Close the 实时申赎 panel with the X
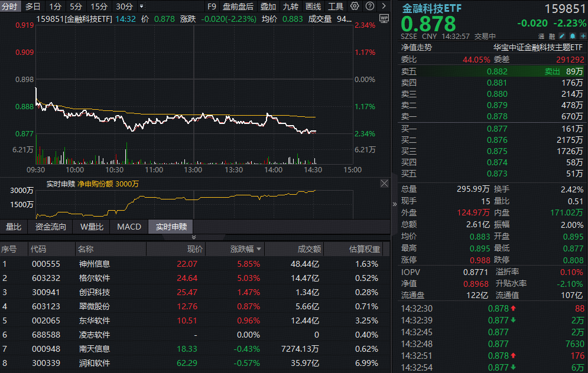Viewport: 588px width, 373px height. [385, 183]
